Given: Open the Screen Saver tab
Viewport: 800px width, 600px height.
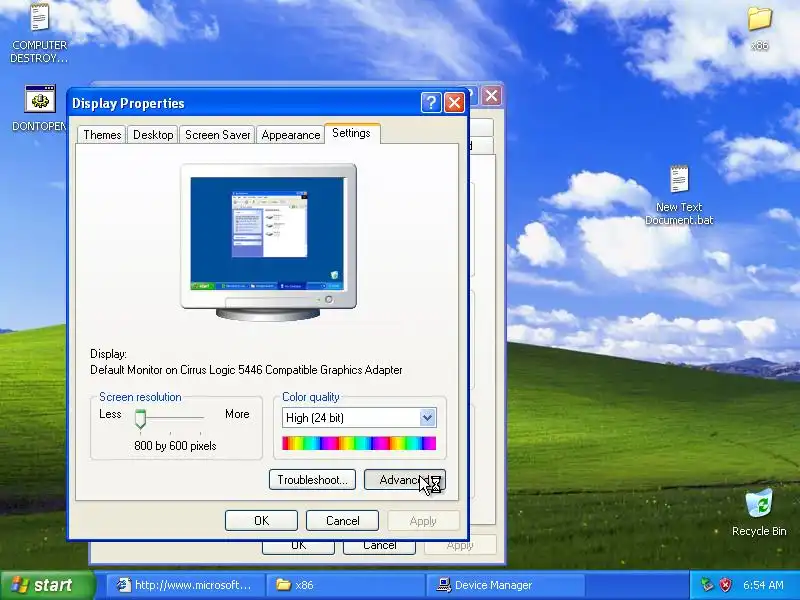Looking at the screenshot, I should click(217, 135).
